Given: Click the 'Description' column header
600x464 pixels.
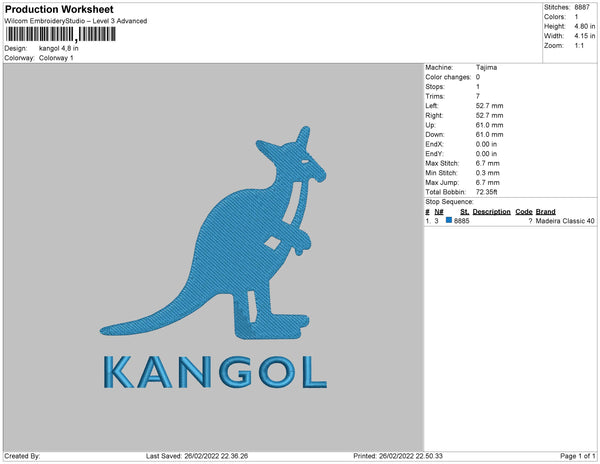Looking at the screenshot, I should (491, 212).
